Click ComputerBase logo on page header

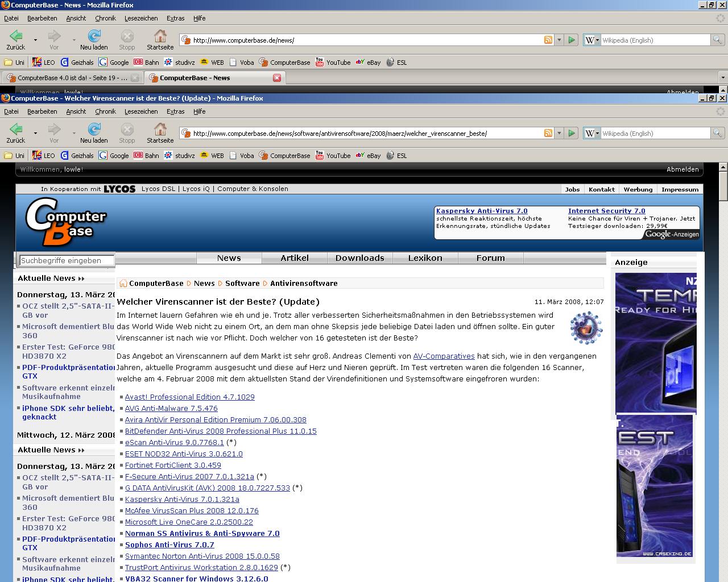pyautogui.click(x=66, y=222)
